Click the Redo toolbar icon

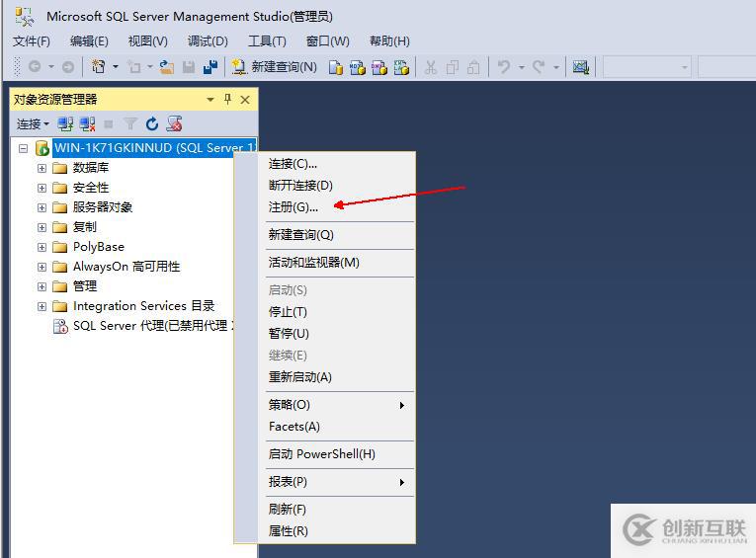pos(539,67)
